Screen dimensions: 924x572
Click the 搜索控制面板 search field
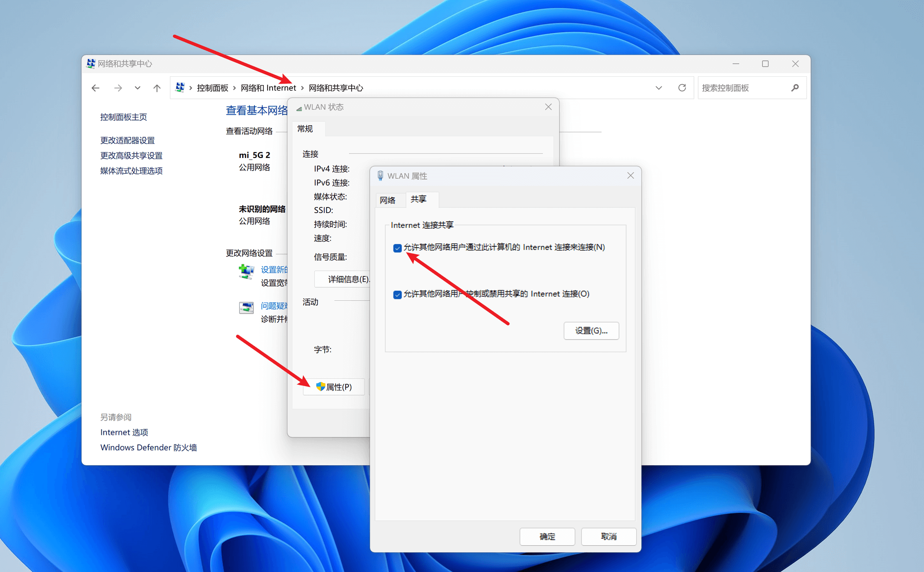click(739, 87)
